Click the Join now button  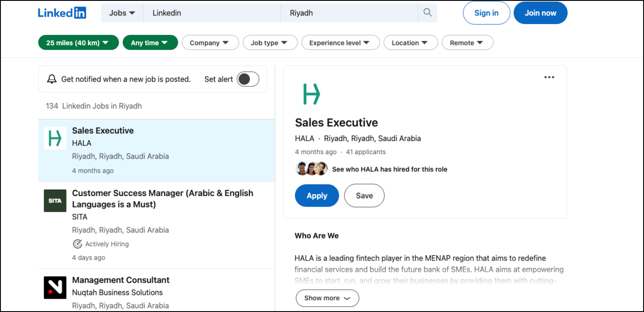point(541,13)
